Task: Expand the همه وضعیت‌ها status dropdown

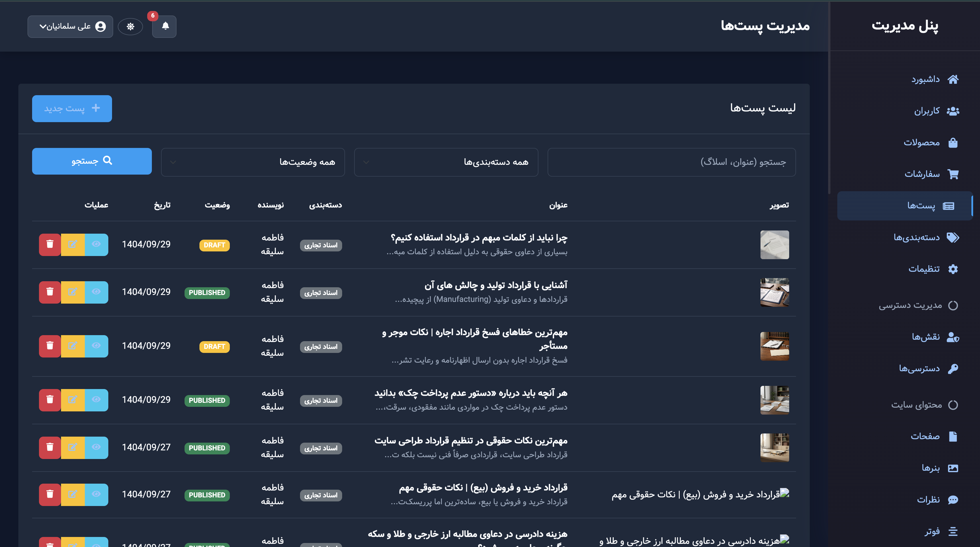Action: pos(253,162)
